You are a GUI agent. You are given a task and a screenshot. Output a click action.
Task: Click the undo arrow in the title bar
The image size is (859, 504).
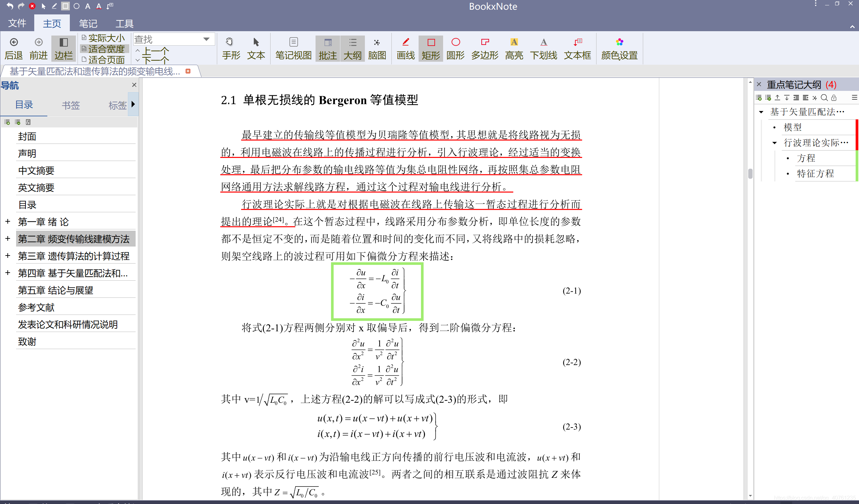tap(10, 6)
